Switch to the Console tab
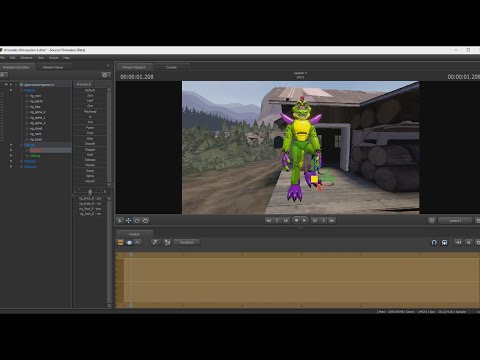This screenshot has width=480, height=360. click(x=171, y=67)
